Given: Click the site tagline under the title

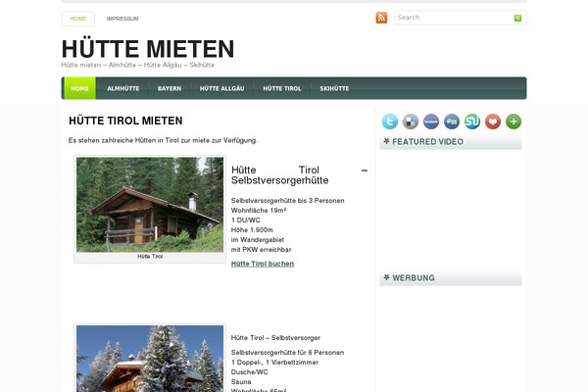Looking at the screenshot, I should click(138, 65).
